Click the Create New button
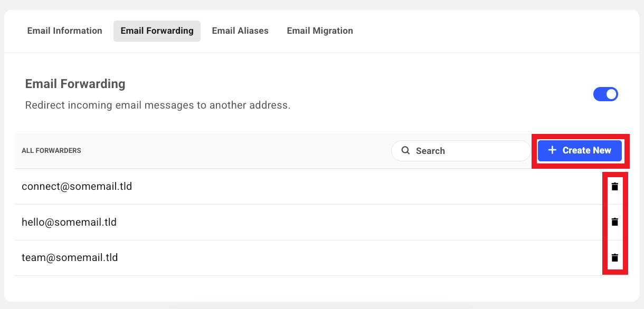 pyautogui.click(x=580, y=150)
